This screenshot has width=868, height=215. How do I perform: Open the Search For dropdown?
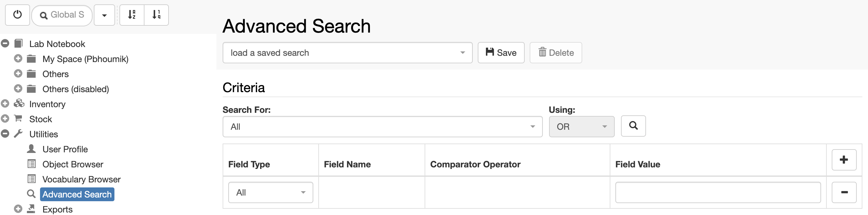[x=382, y=127]
